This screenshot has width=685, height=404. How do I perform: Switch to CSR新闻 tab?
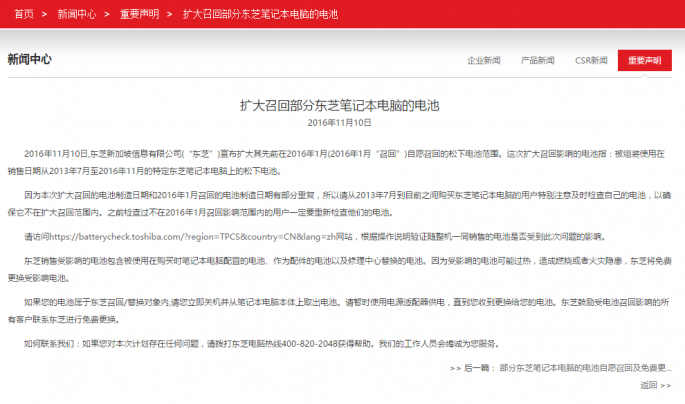click(x=591, y=60)
